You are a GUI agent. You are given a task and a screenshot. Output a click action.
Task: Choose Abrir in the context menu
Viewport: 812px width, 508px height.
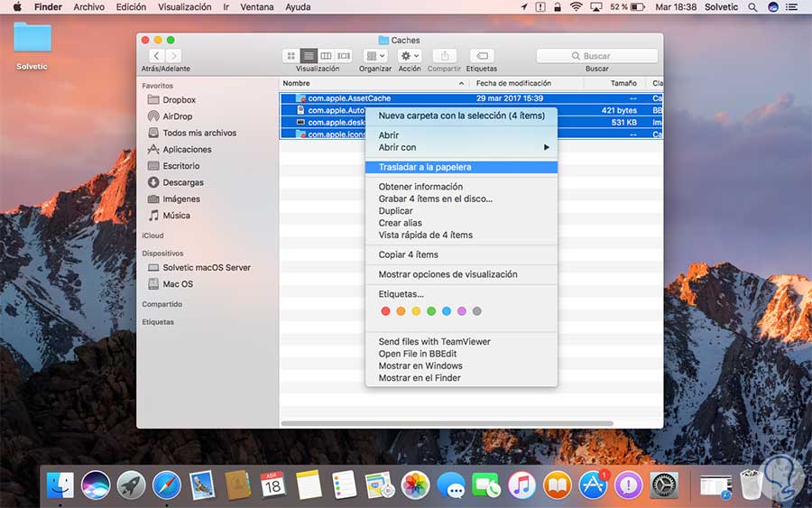[461, 135]
